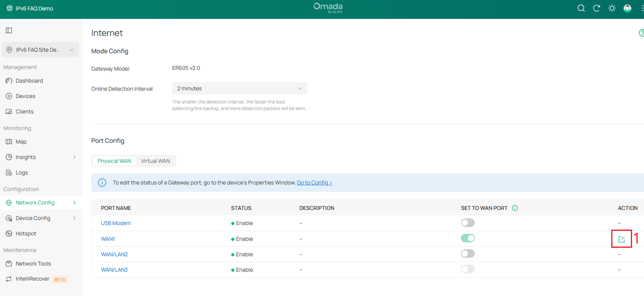
Task: Click the search icon in the header
Action: coord(581,8)
